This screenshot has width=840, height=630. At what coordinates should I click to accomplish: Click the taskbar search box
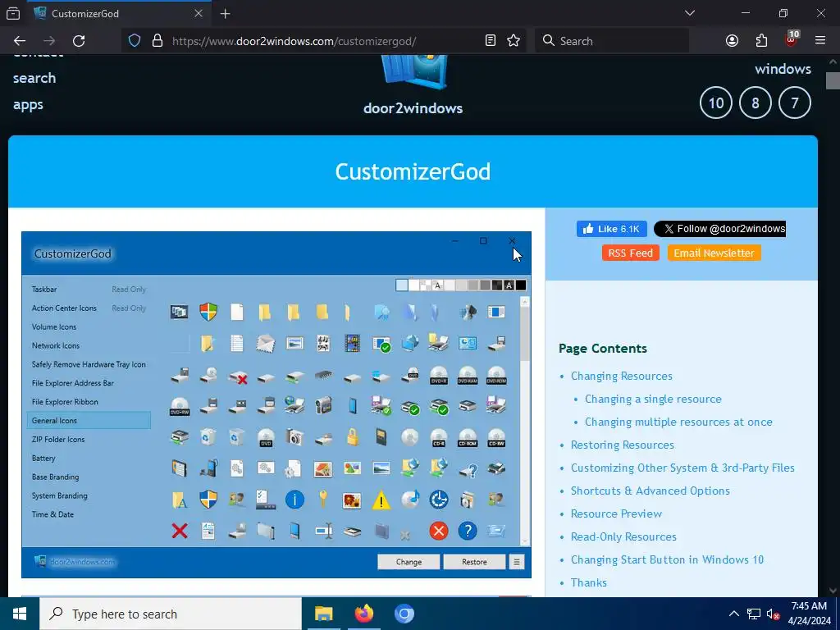coord(171,614)
